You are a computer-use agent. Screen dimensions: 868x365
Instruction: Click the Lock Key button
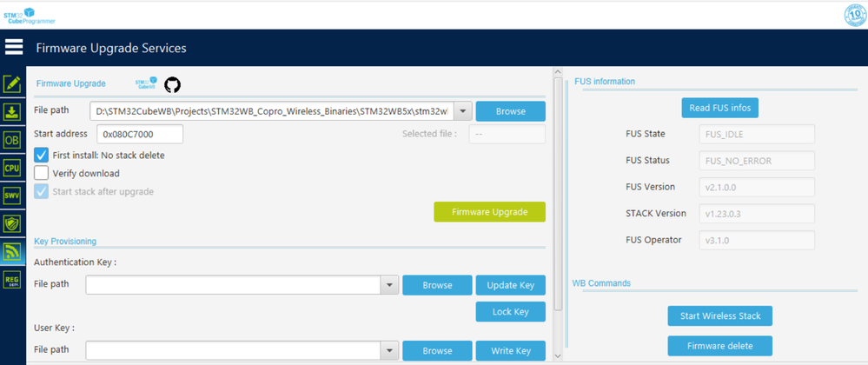tap(510, 312)
